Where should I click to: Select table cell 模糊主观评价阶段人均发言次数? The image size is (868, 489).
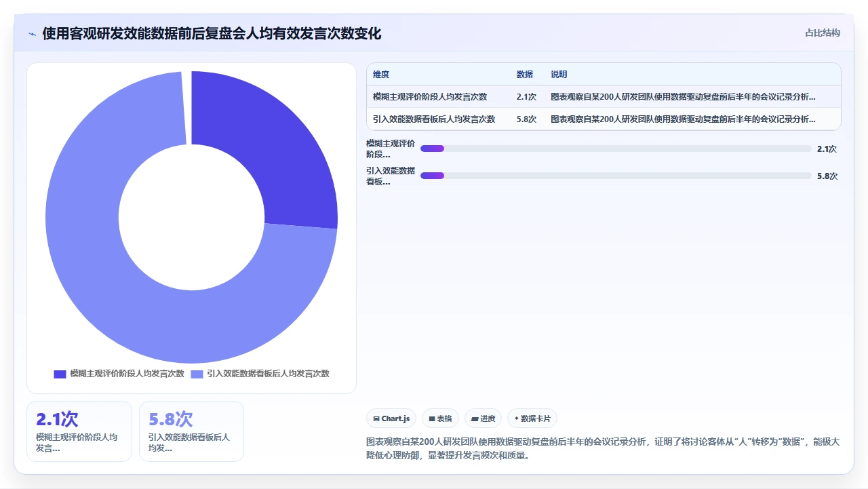pyautogui.click(x=430, y=97)
